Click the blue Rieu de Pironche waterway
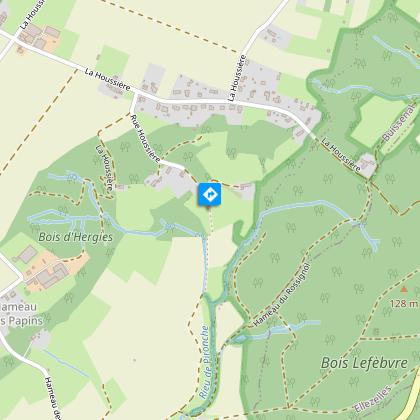420x420 pixels. 213,350
